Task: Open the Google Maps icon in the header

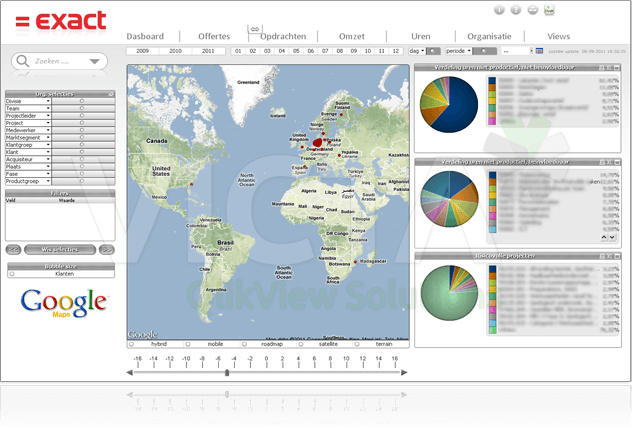Action: point(549,10)
